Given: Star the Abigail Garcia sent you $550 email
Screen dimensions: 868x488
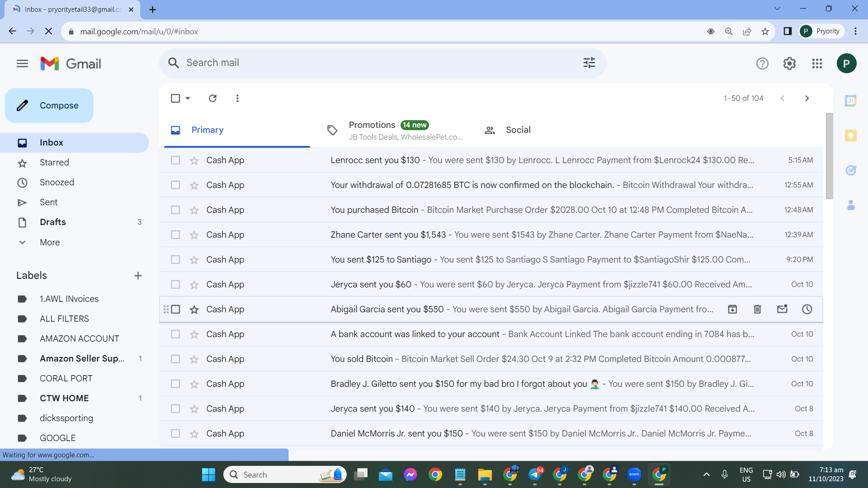Looking at the screenshot, I should pyautogui.click(x=194, y=310).
